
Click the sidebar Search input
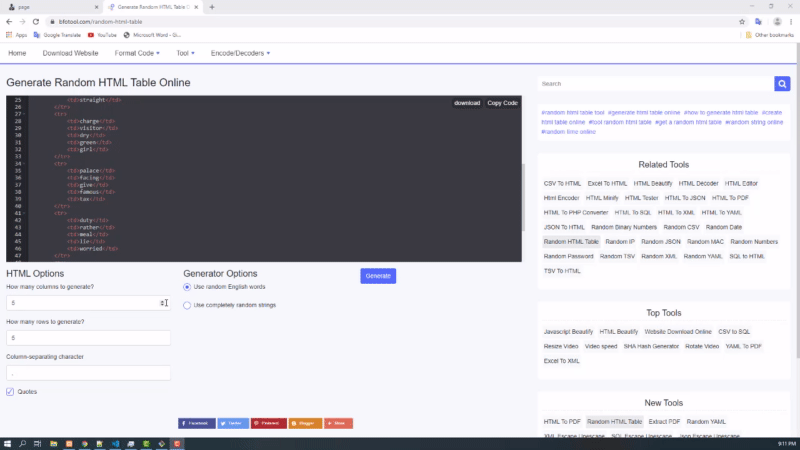click(656, 84)
